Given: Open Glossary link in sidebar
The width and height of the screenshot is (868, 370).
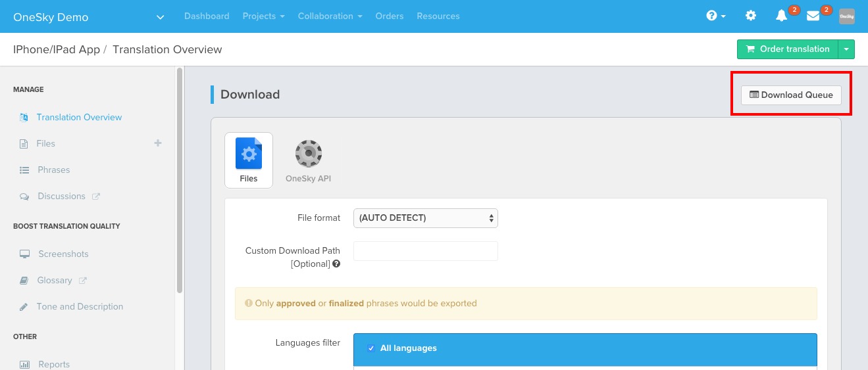Looking at the screenshot, I should click(55, 280).
